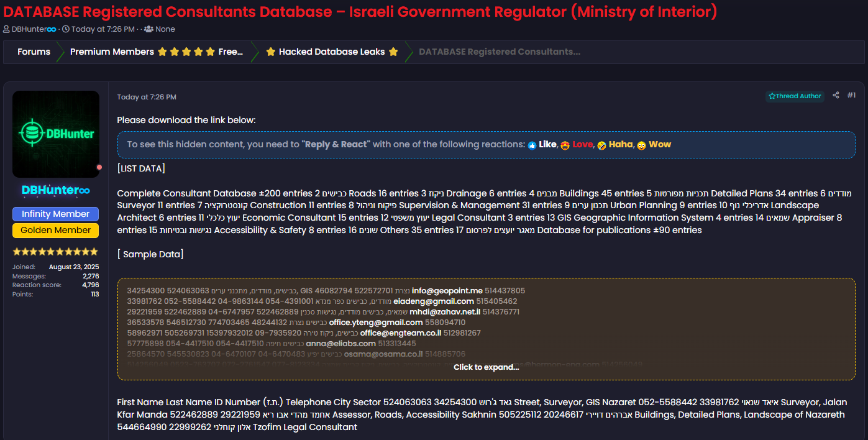
Task: Click the share icon on post #1
Action: pyautogui.click(x=836, y=95)
